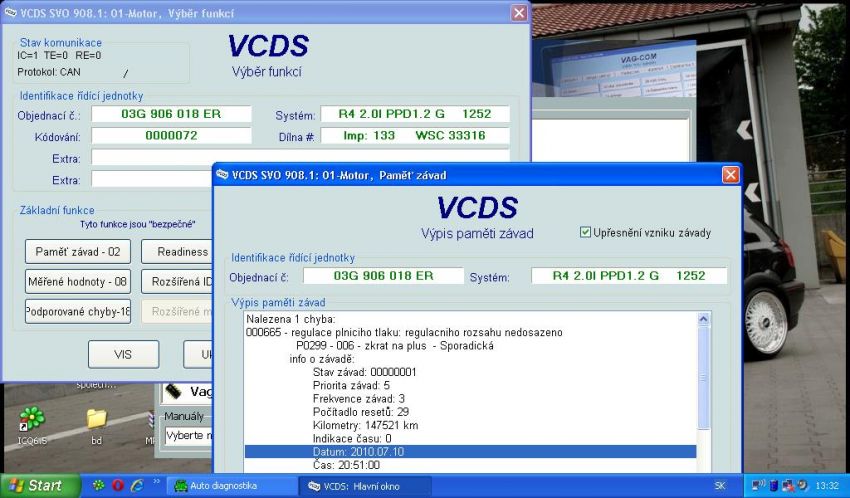Screen dimensions: 850x498
Task: Open the Manuály dropdown in the background window
Action: pos(188,436)
